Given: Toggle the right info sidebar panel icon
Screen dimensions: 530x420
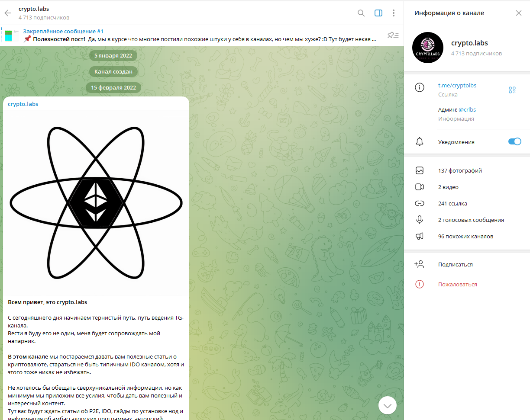Looking at the screenshot, I should pyautogui.click(x=378, y=13).
